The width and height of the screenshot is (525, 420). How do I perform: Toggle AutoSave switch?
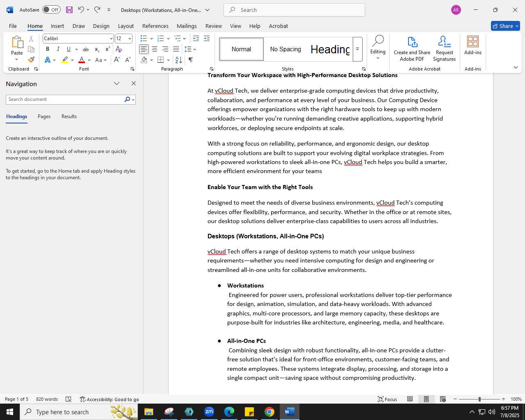(51, 10)
